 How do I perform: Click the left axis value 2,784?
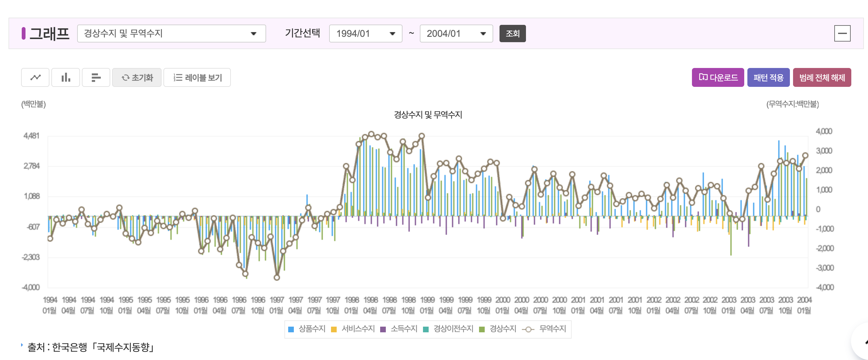[x=32, y=166]
